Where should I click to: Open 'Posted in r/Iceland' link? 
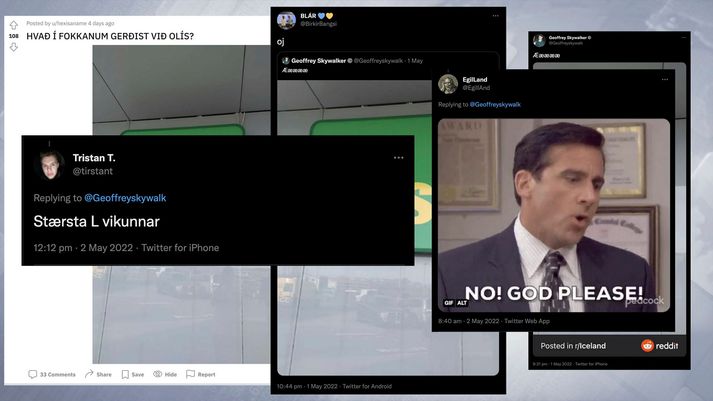(x=573, y=346)
